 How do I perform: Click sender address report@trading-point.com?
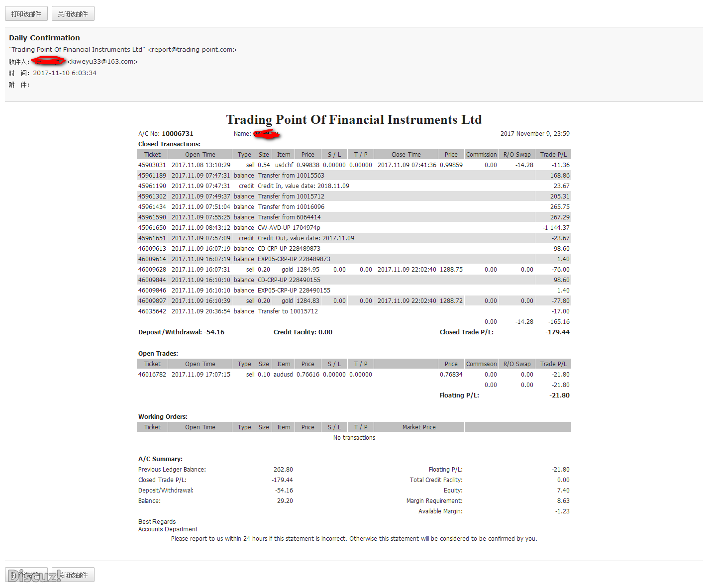tap(192, 50)
